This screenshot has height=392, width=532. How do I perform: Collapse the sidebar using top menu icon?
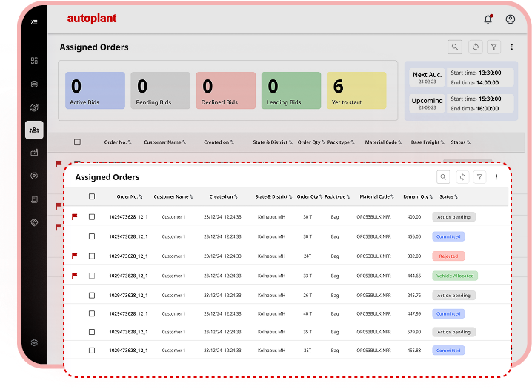tap(34, 21)
